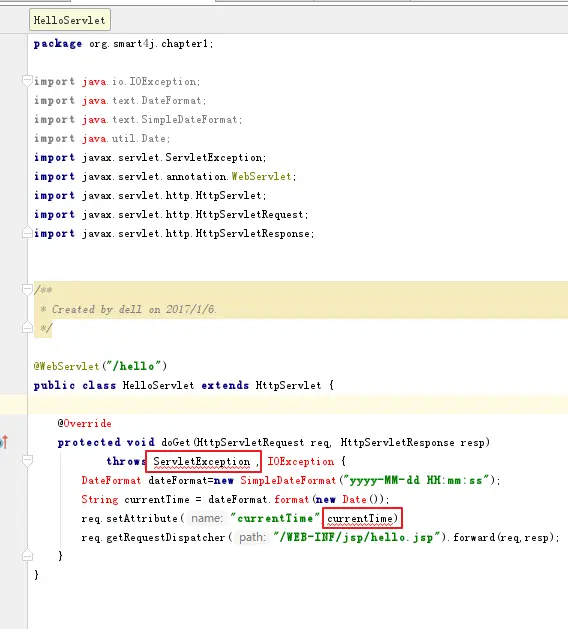
Task: Click org.smart4j.chapter1 package name
Action: 149,43
